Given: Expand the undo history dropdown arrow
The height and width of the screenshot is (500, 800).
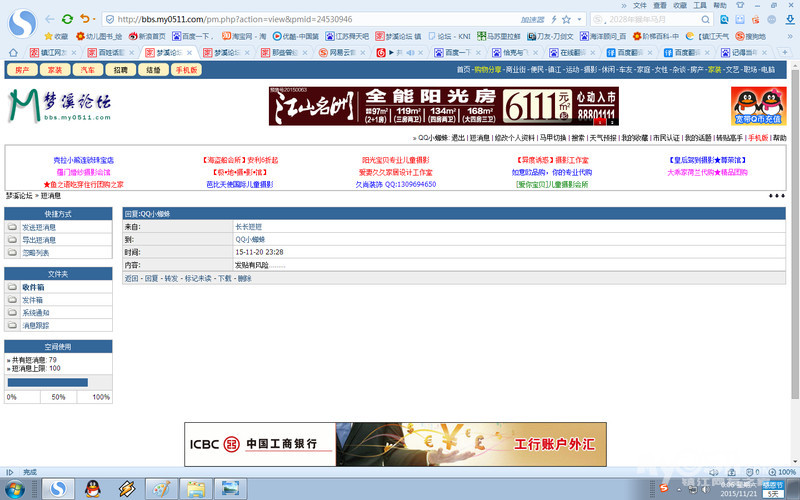Looking at the screenshot, I should coord(94,19).
